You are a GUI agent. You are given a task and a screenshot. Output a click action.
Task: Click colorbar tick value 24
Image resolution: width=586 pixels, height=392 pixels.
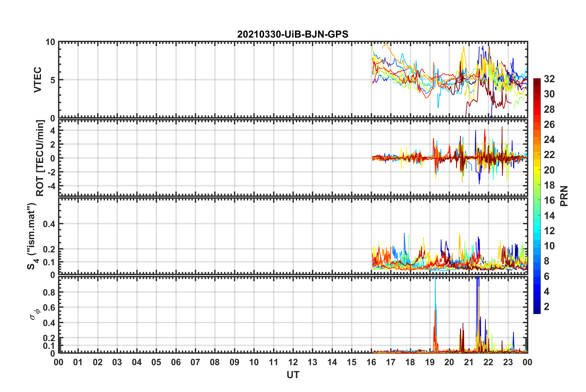[x=549, y=140]
